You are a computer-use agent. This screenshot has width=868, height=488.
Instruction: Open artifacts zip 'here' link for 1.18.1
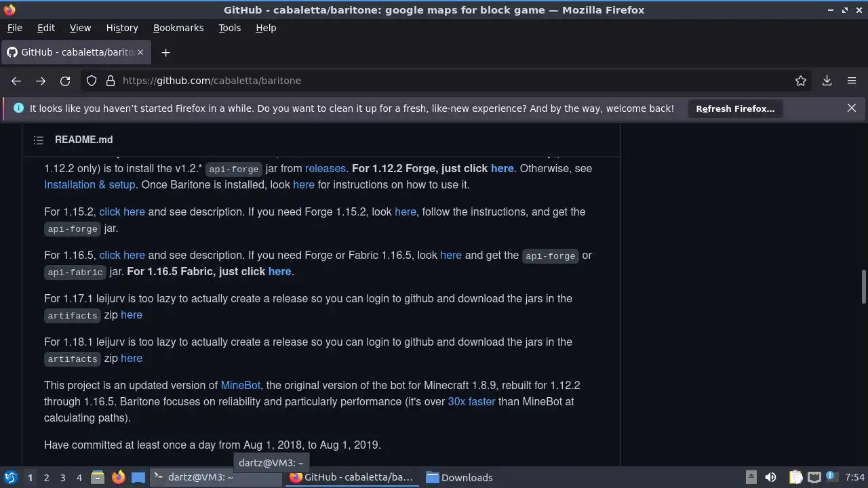[x=132, y=358]
